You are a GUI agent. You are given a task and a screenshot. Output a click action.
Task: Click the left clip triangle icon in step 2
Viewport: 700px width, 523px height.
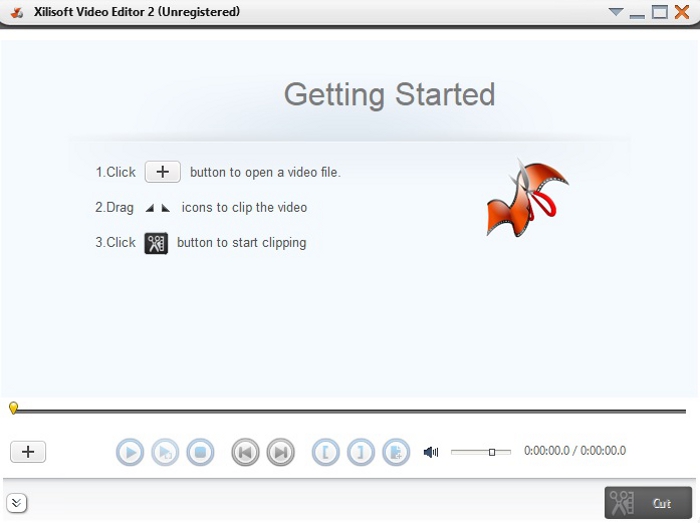150,208
